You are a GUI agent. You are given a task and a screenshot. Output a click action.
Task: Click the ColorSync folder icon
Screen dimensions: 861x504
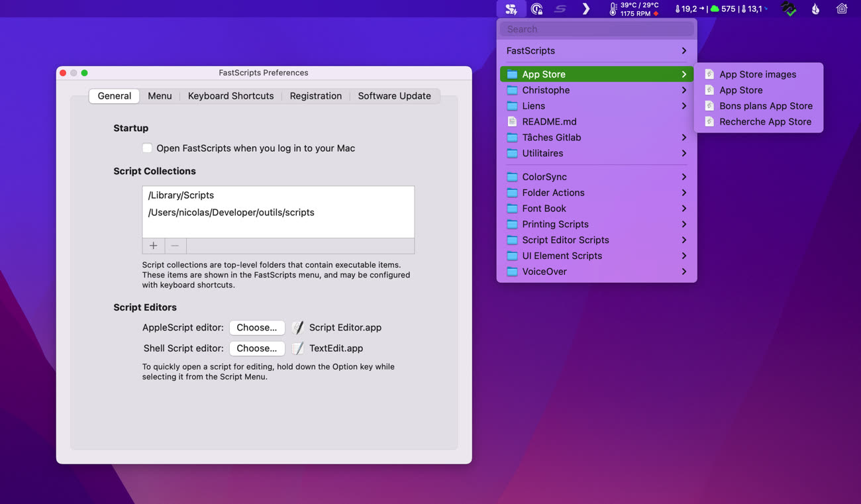(x=512, y=177)
